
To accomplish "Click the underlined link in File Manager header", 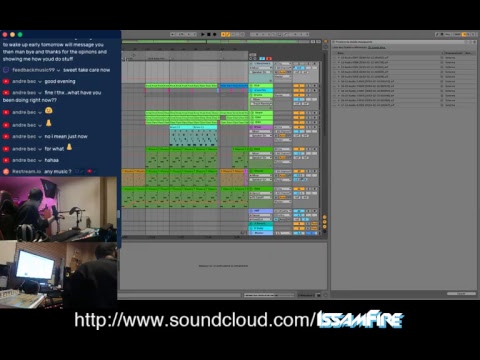I will tap(377, 48).
